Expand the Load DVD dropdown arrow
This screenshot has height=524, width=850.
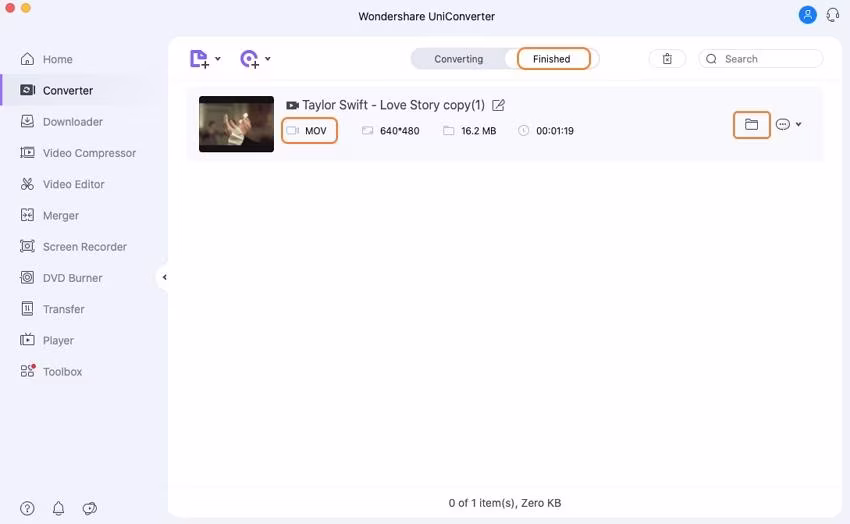pos(268,59)
